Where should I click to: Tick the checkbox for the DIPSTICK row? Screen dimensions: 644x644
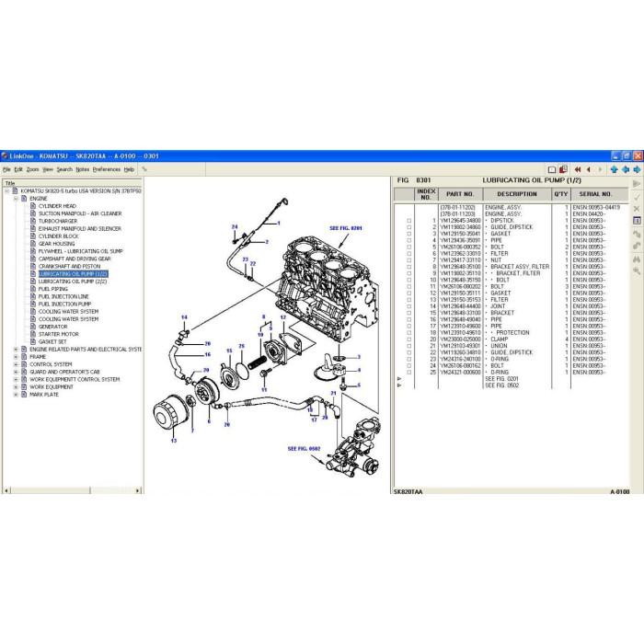click(x=408, y=221)
